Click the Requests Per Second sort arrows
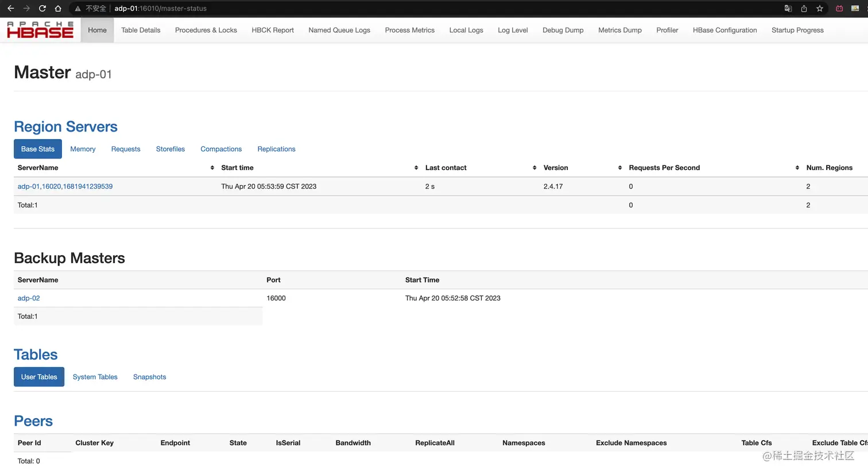The image size is (868, 475). point(797,167)
